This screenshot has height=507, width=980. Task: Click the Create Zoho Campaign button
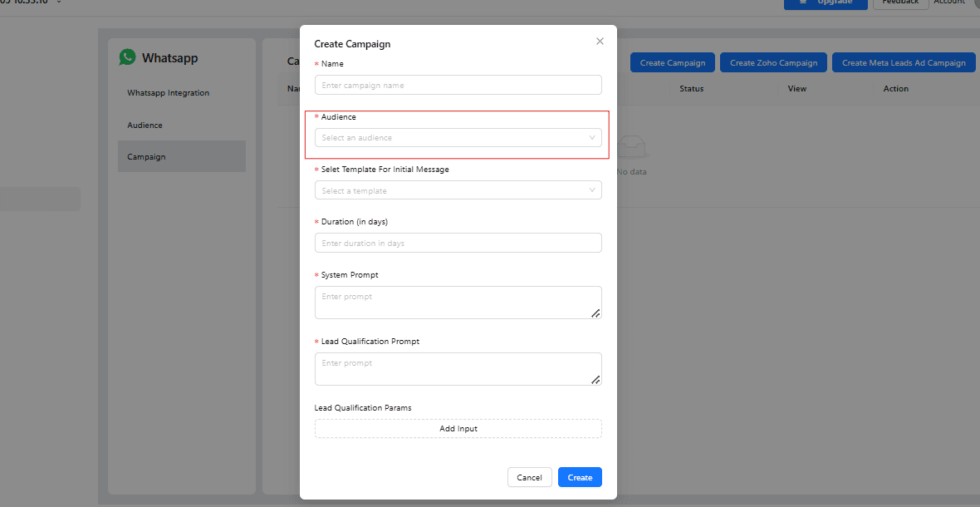point(773,63)
